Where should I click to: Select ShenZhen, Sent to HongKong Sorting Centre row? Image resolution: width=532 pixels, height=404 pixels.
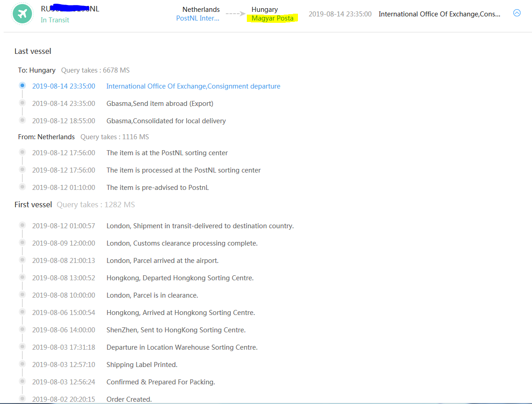(176, 330)
